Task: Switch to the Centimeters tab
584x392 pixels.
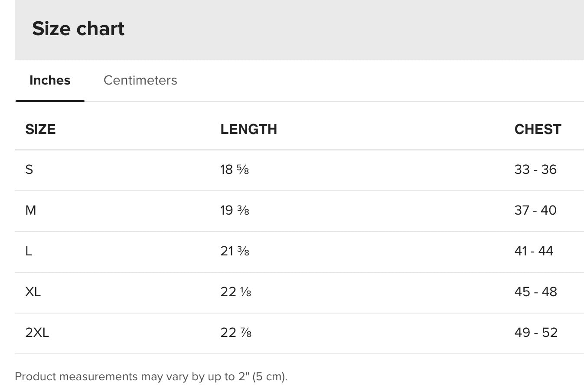Action: 140,80
